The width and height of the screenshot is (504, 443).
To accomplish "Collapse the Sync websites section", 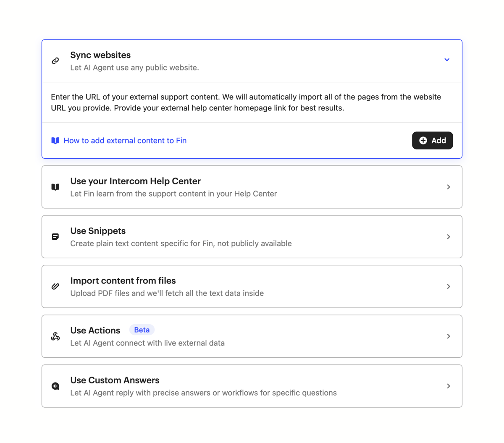I will coord(447,60).
